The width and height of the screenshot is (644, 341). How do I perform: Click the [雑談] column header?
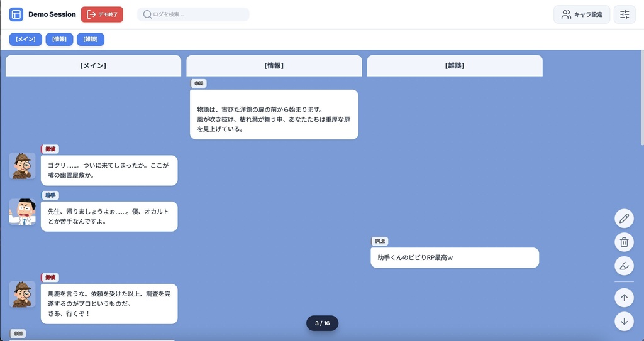coord(455,66)
